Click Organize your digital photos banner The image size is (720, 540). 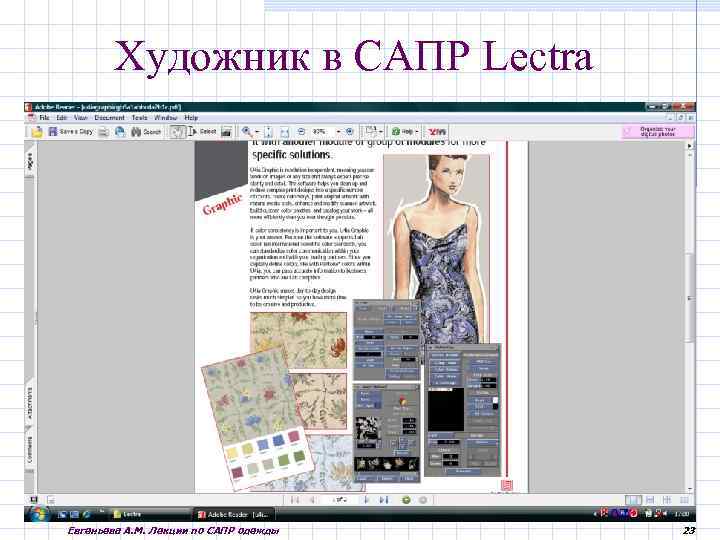click(658, 132)
